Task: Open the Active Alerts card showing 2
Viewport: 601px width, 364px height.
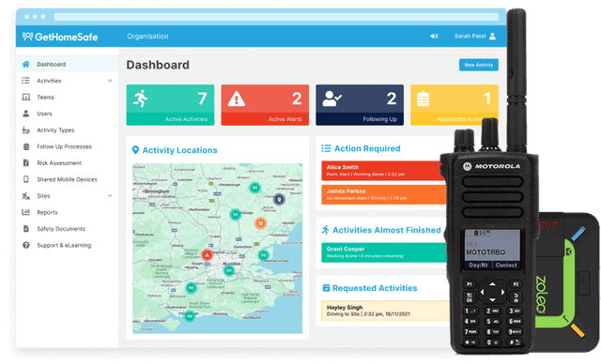Action: [265, 105]
